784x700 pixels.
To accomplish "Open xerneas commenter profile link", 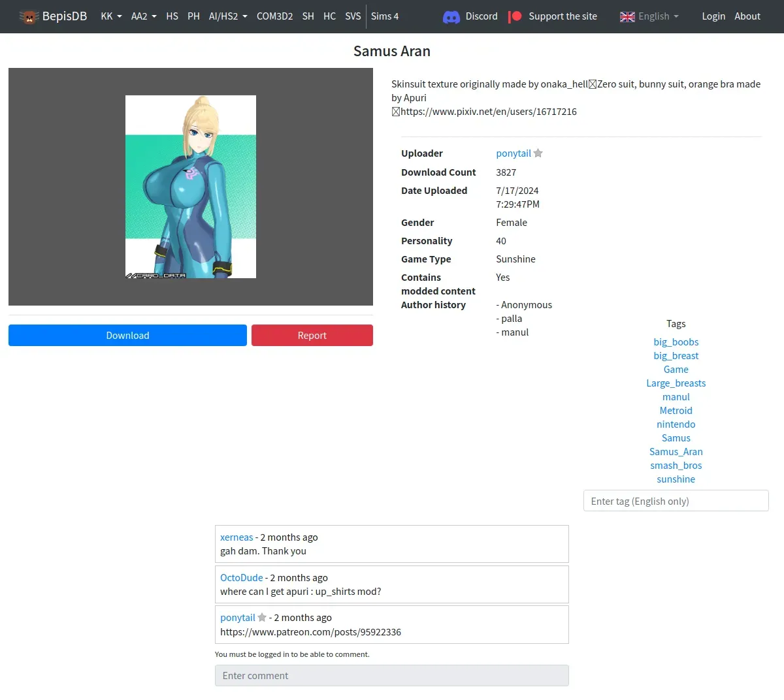I will click(x=237, y=537).
